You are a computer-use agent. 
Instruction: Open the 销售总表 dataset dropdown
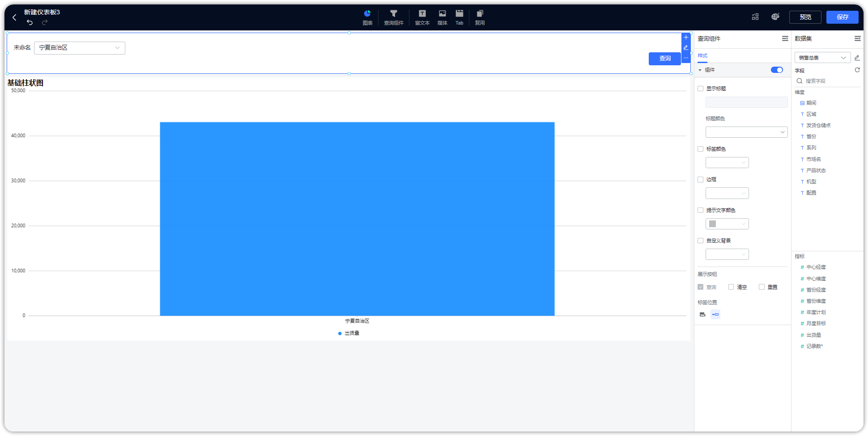click(x=822, y=58)
